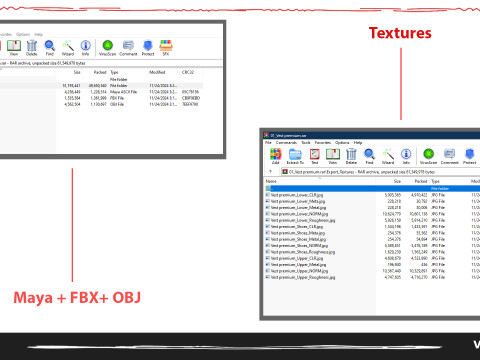The width and height of the screenshot is (480, 360).
Task: Open the Commands menu in the Textures window
Action: pos(286,143)
